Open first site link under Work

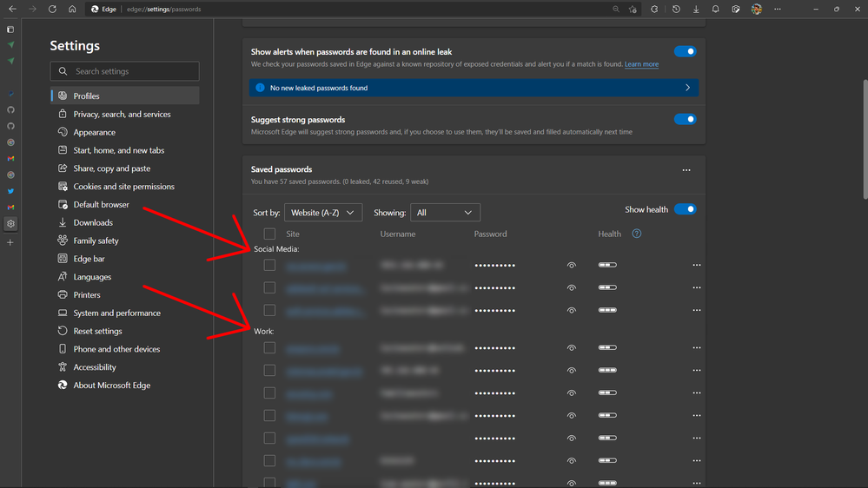(x=313, y=348)
